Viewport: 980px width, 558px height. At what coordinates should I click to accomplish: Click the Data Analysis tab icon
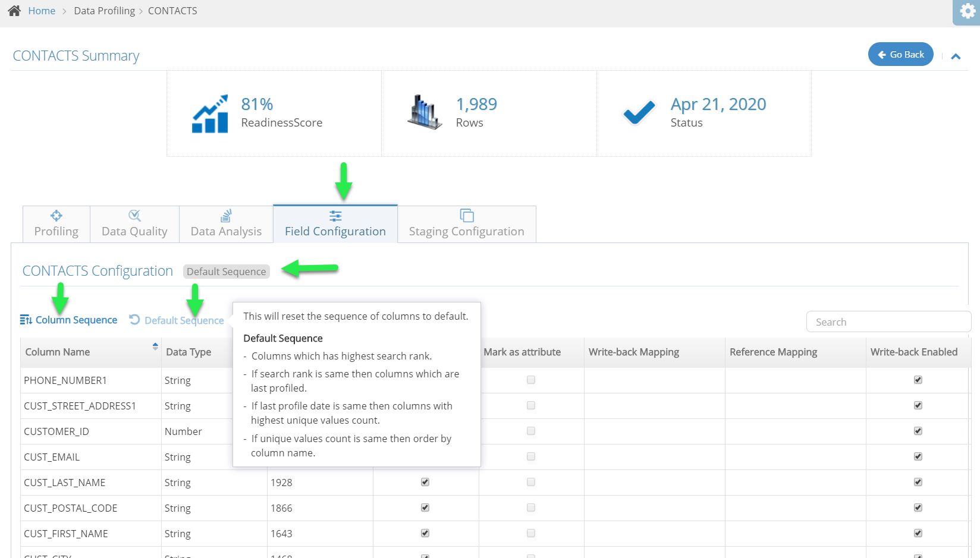pyautogui.click(x=226, y=215)
